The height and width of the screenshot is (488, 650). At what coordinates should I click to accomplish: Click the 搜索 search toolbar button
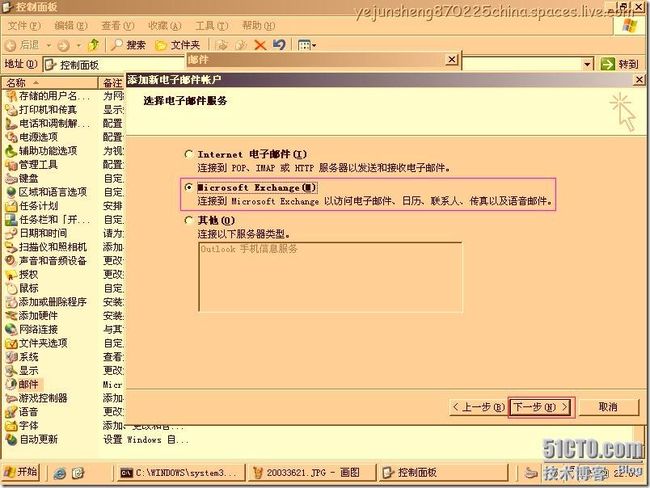(128, 45)
